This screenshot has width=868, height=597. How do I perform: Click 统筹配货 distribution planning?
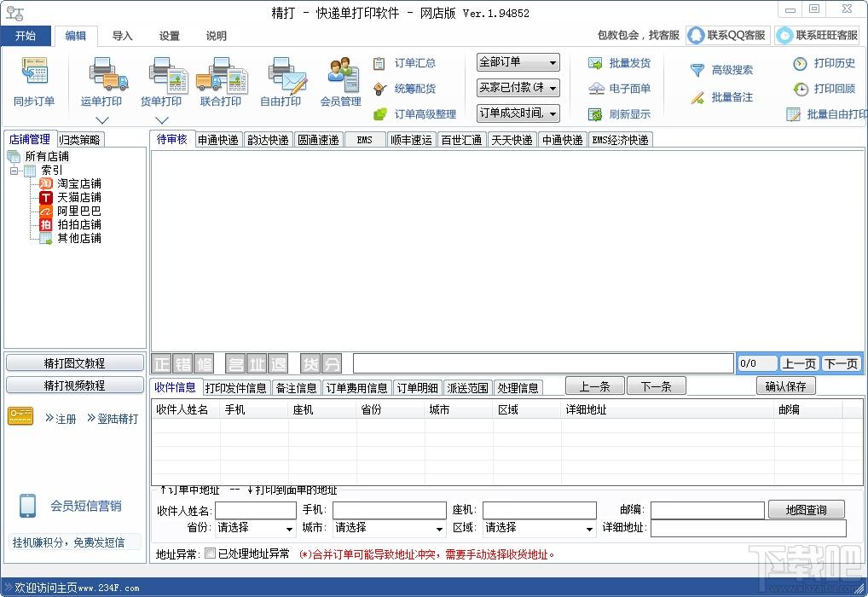point(405,89)
